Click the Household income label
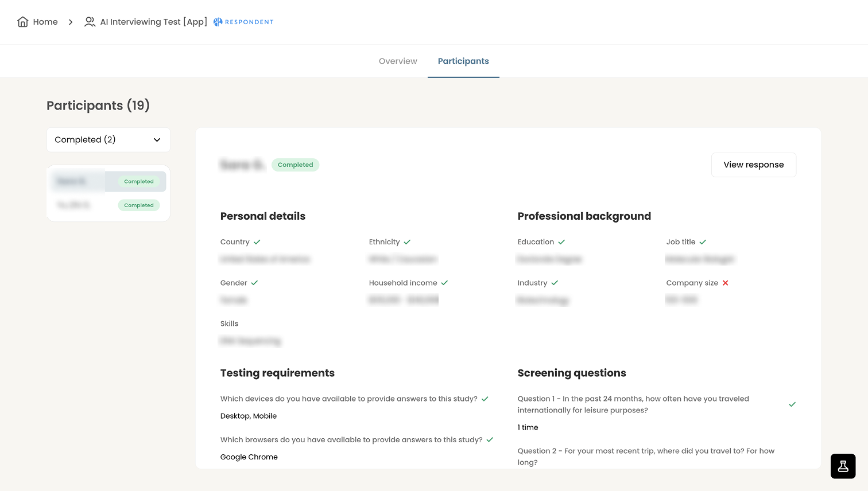The image size is (868, 491). [x=403, y=283]
